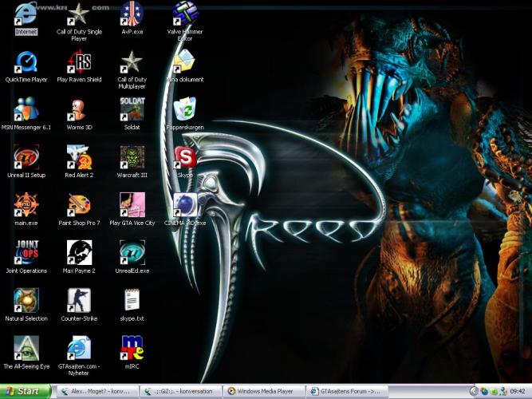Expand hidden system tray icons arrow
532x399 pixels.
[474, 391]
